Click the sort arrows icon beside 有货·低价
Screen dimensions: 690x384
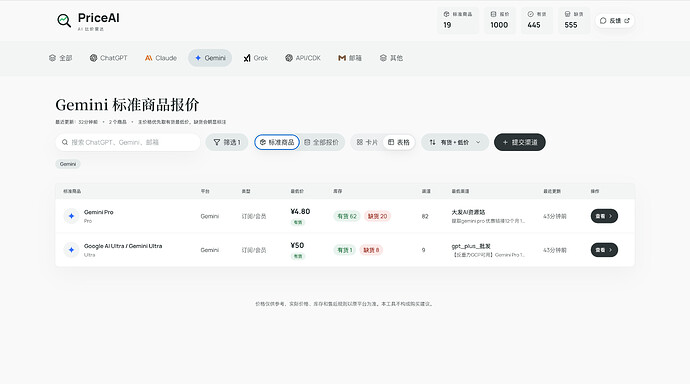433,142
